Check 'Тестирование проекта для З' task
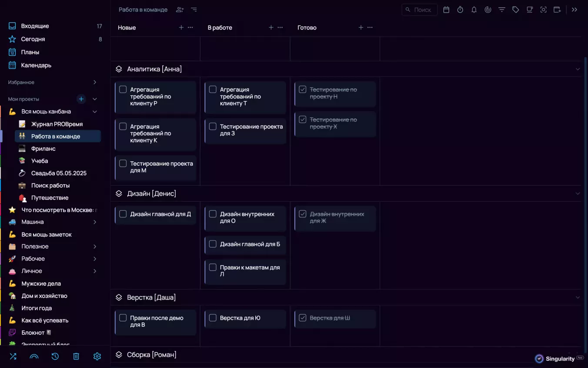Viewport: 588px width, 368px height. 213,126
